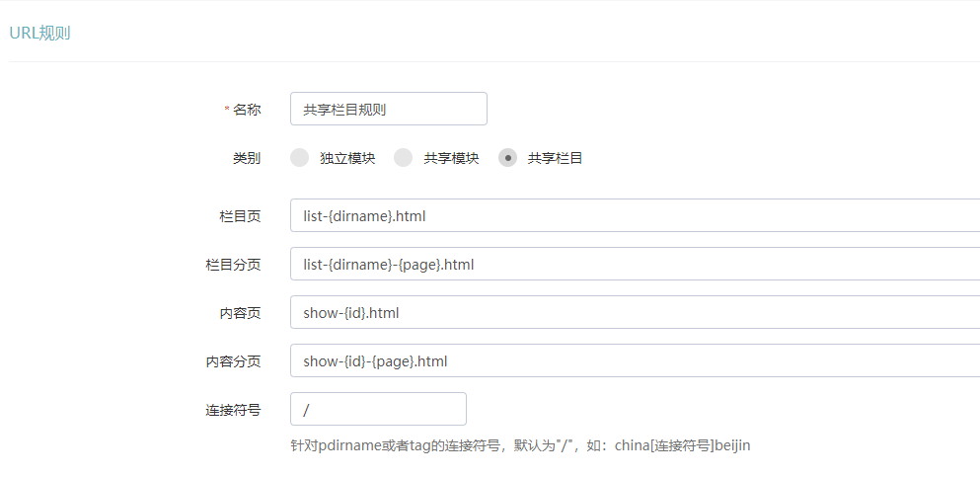Click the 内容分页 label
Image resolution: width=980 pixels, height=477 pixels.
[x=233, y=361]
